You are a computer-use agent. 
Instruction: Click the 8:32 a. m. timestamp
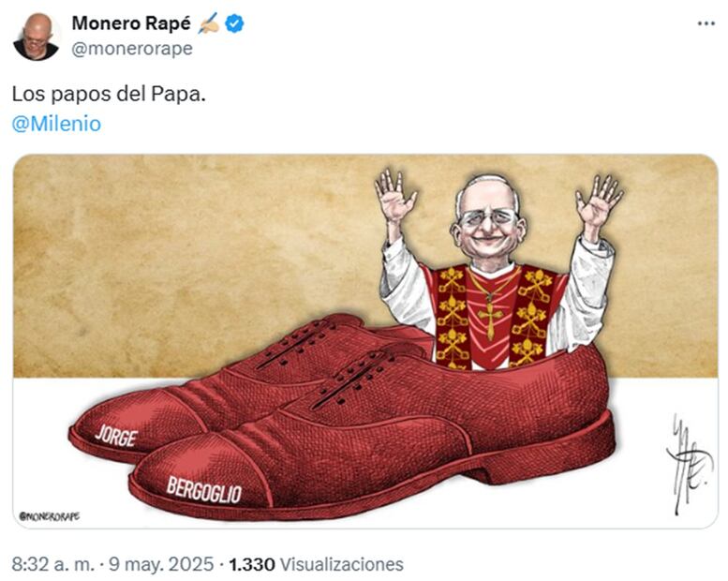point(52,565)
